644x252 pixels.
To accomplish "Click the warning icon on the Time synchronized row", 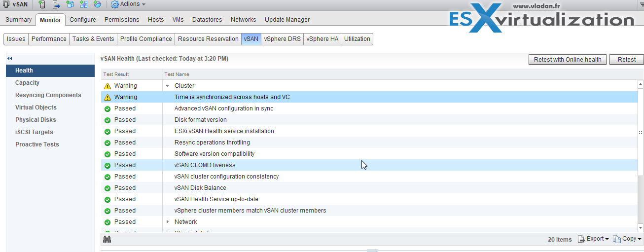I will [x=107, y=97].
